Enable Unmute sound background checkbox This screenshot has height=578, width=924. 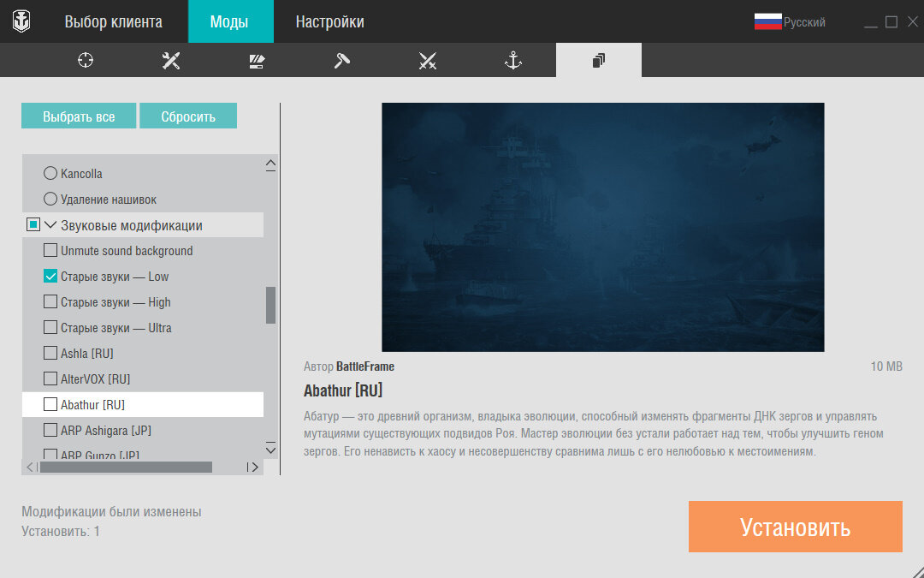click(50, 251)
